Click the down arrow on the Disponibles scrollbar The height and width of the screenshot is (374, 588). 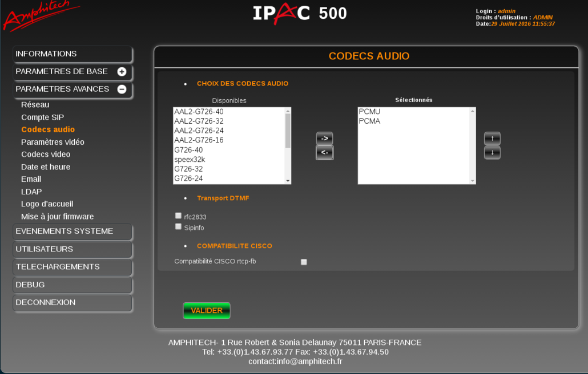pyautogui.click(x=287, y=181)
